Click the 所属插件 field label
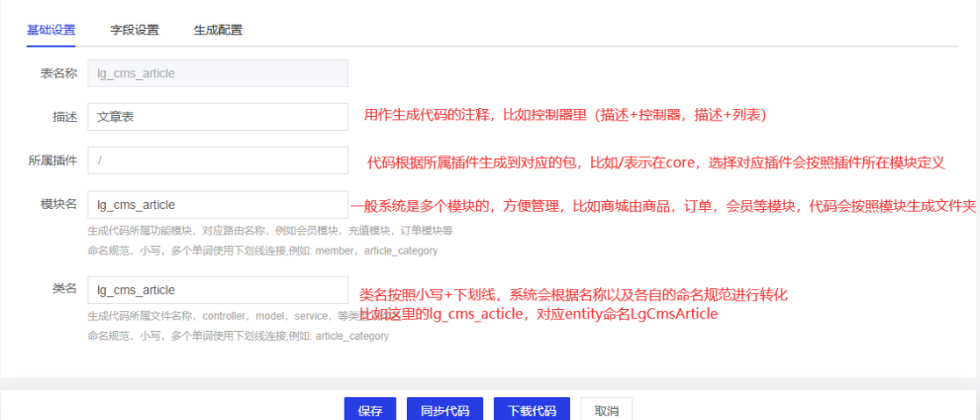Screen dimensions: 980x420 (x=53, y=160)
